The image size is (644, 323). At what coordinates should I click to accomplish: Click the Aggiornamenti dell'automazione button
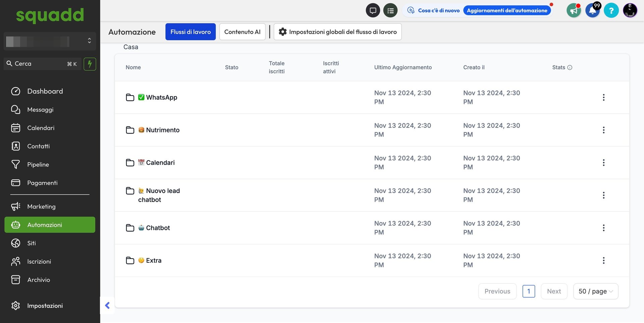[x=507, y=10]
